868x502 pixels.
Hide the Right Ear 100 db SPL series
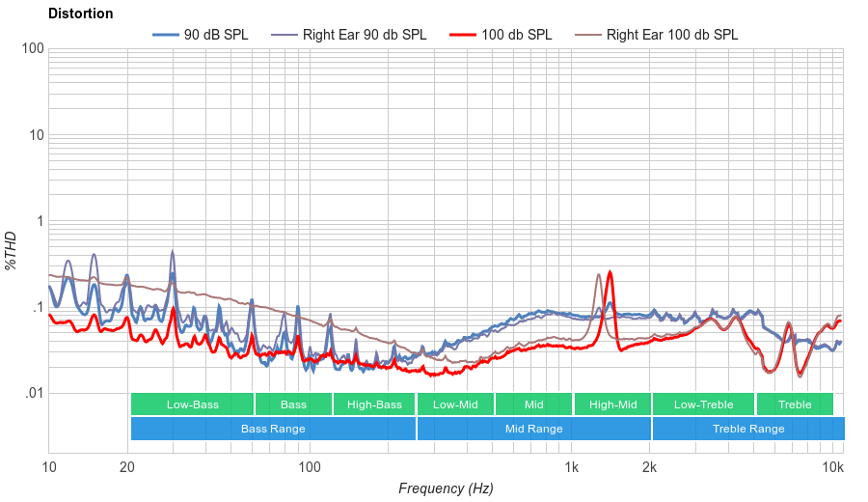(x=671, y=35)
